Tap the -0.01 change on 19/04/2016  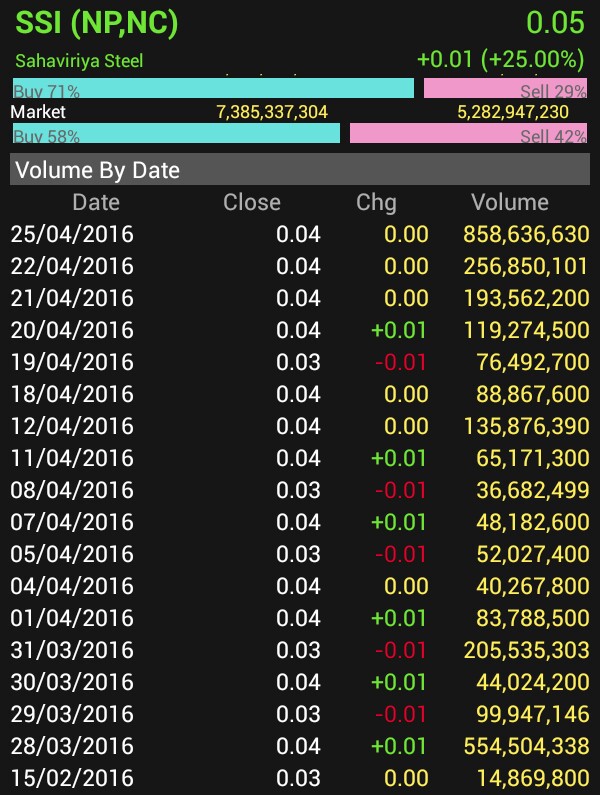[400, 362]
